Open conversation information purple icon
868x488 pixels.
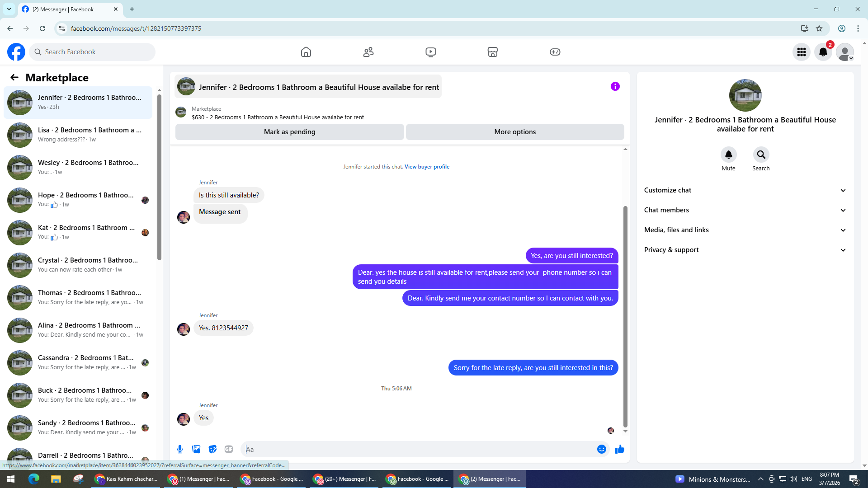coord(615,86)
